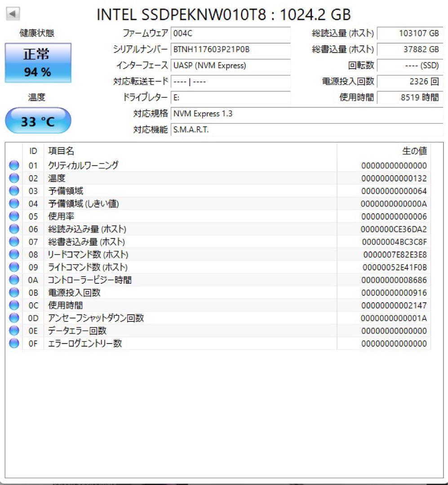The height and width of the screenshot is (485, 448).
Task: Click the 正常 94 % health status button
Action: 38,63
